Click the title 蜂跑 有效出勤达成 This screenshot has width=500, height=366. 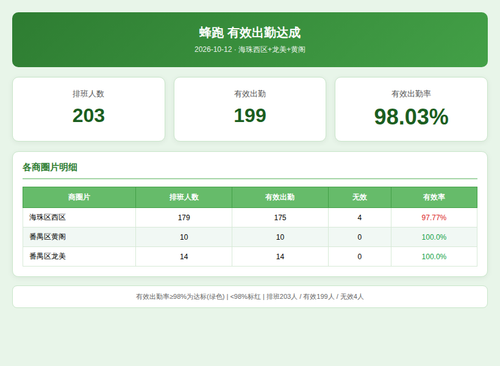pyautogui.click(x=250, y=33)
